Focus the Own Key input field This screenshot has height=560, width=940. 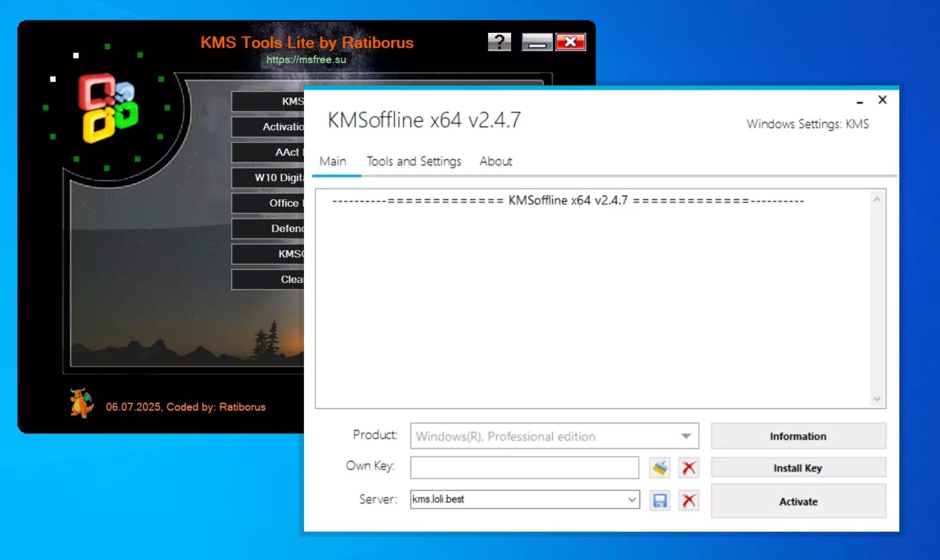[x=525, y=467]
